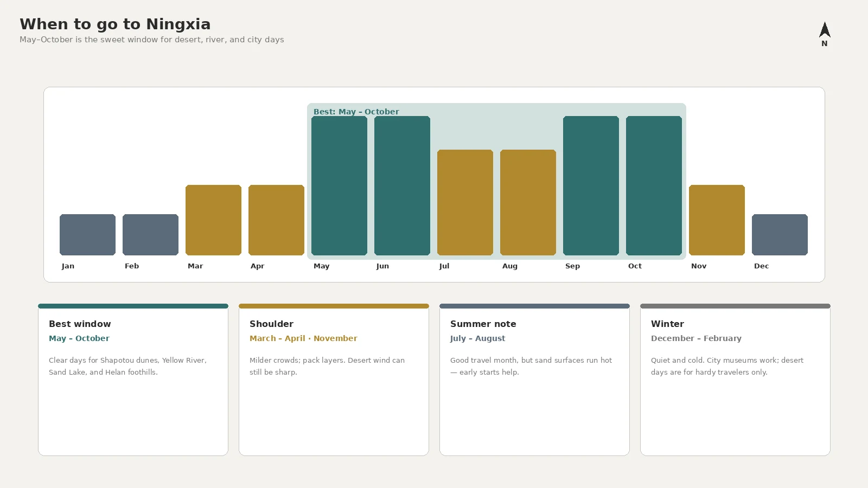
Task: Click the November shoulder-season bar
Action: point(717,220)
